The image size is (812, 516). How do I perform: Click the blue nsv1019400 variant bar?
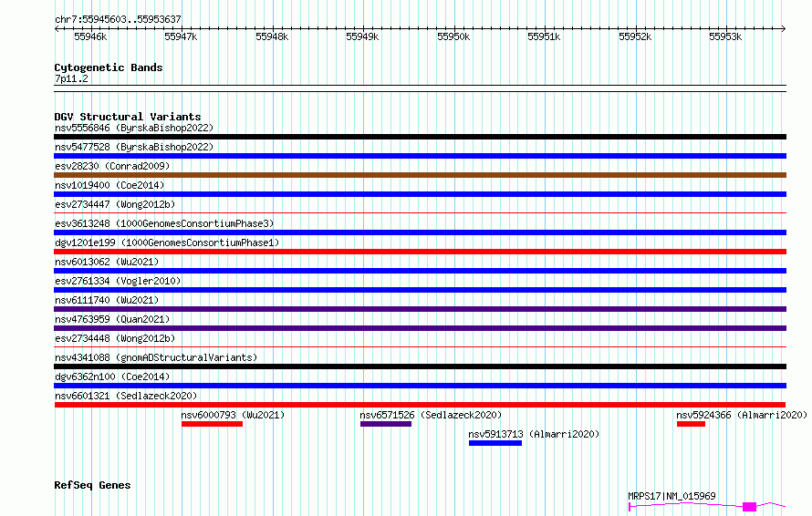point(420,194)
